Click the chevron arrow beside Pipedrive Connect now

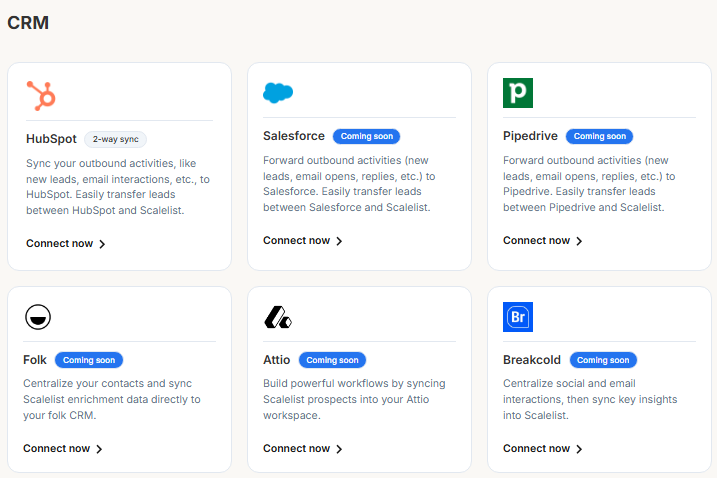coord(579,241)
